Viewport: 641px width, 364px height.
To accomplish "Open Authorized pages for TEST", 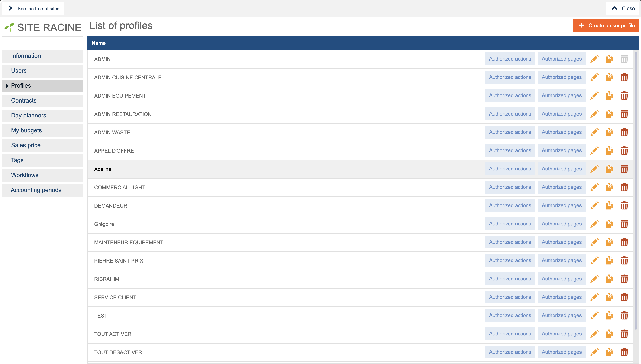I will click(561, 315).
